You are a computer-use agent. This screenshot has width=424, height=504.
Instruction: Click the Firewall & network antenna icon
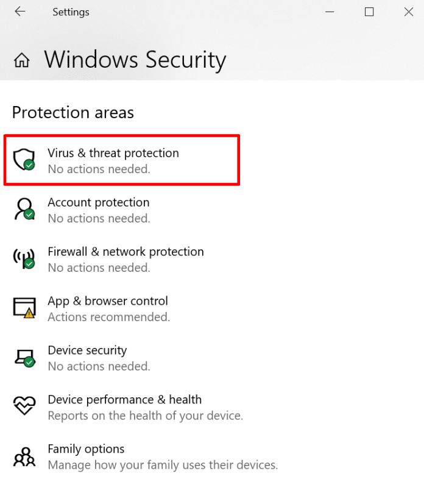(24, 258)
